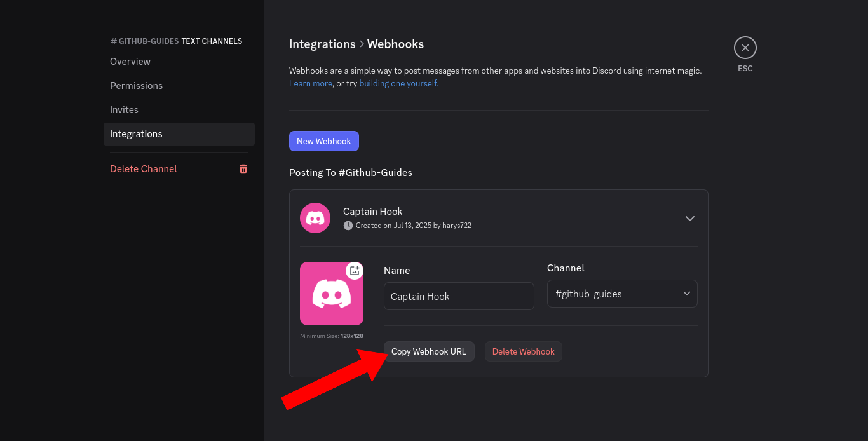Create a New Webhook
Image resolution: width=868 pixels, height=441 pixels.
click(x=324, y=141)
